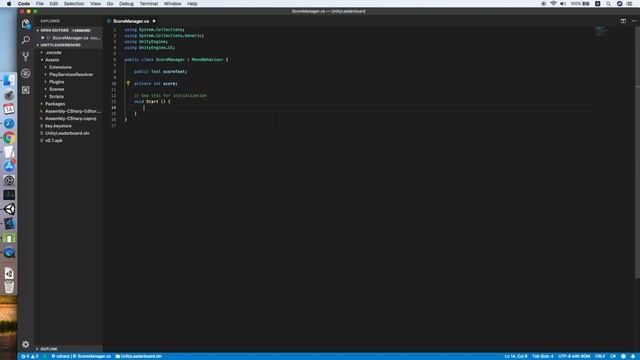Open Calendar from the Dock
The height and width of the screenshot is (360, 640).
pos(9,109)
